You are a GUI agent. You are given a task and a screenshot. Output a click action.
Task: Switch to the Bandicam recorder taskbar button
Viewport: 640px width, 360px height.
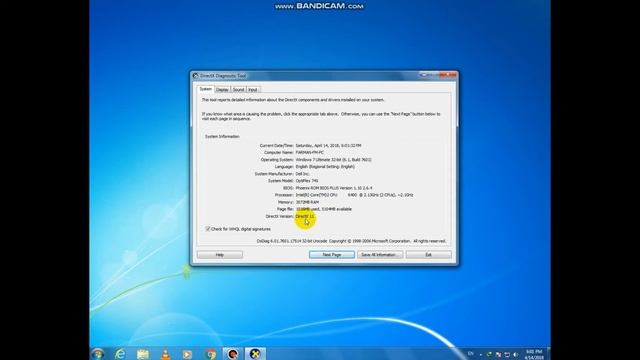pyautogui.click(x=233, y=354)
